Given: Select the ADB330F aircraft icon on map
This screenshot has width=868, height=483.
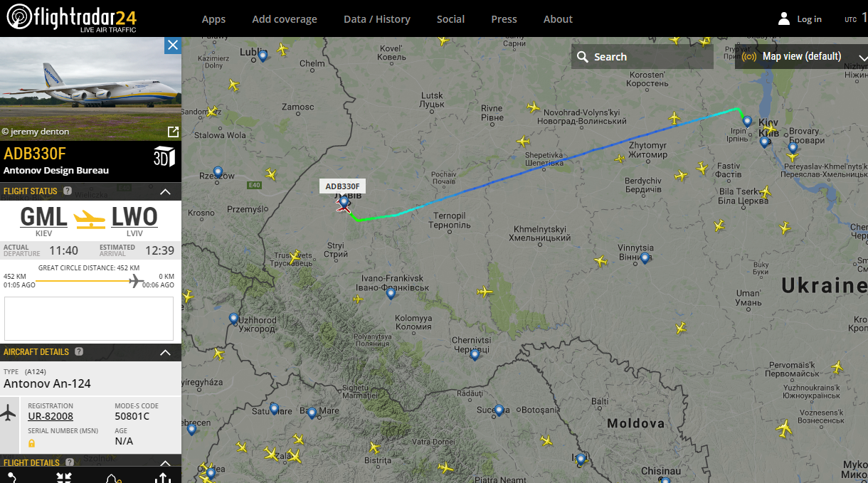Looking at the screenshot, I should tap(344, 206).
